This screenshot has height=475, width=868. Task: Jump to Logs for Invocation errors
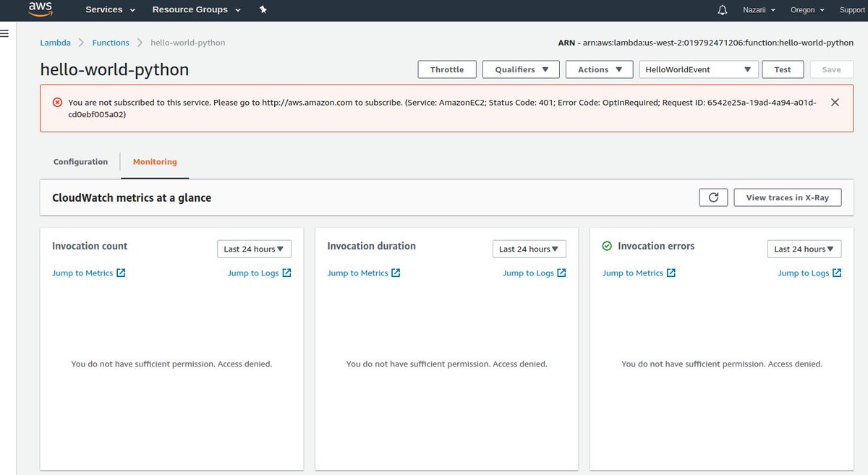click(810, 273)
